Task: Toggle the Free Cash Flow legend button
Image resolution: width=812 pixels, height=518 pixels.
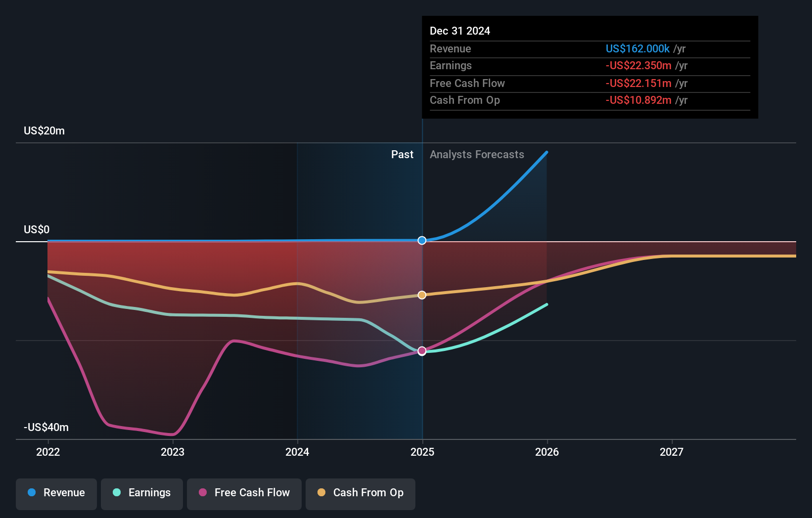Action: point(244,494)
